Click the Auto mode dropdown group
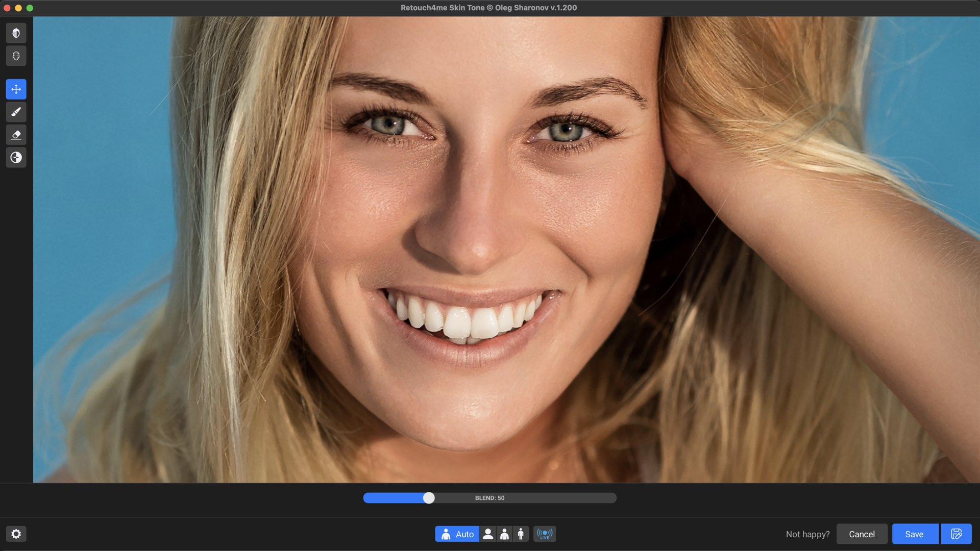This screenshot has width=980, height=551. pyautogui.click(x=457, y=534)
